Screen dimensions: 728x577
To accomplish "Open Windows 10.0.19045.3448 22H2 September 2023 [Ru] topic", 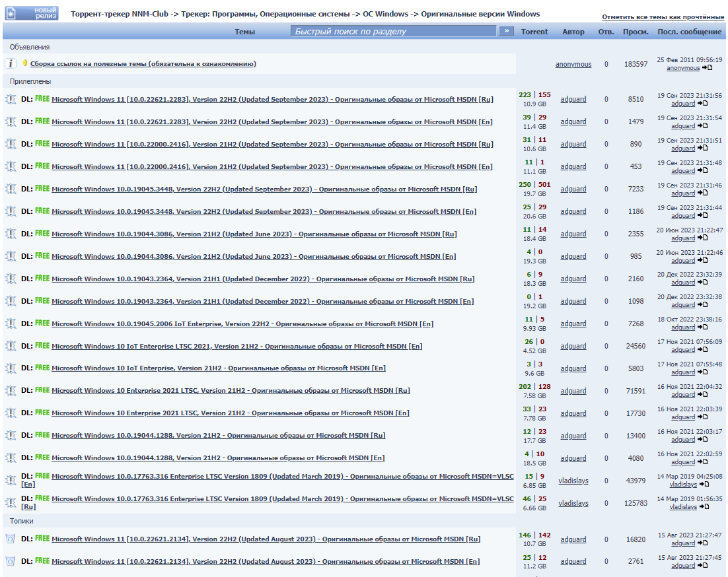I will (264, 189).
